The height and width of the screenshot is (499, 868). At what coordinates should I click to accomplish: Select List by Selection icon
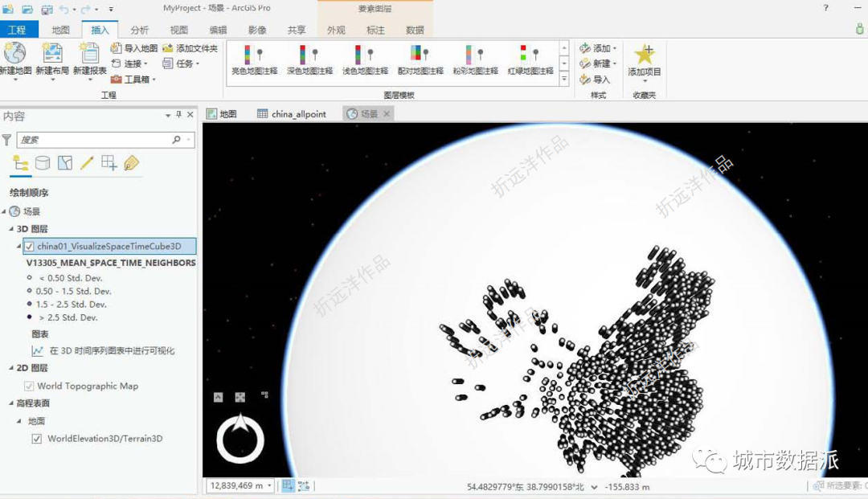65,163
